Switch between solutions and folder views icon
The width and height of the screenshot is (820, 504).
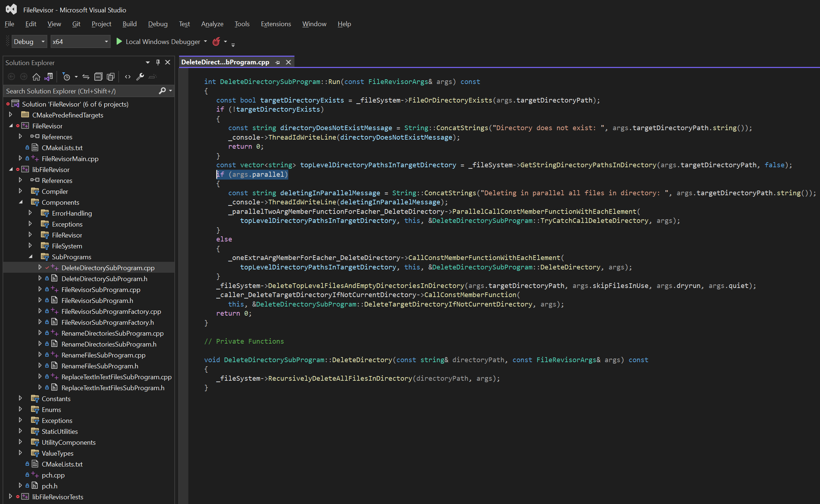pos(49,77)
